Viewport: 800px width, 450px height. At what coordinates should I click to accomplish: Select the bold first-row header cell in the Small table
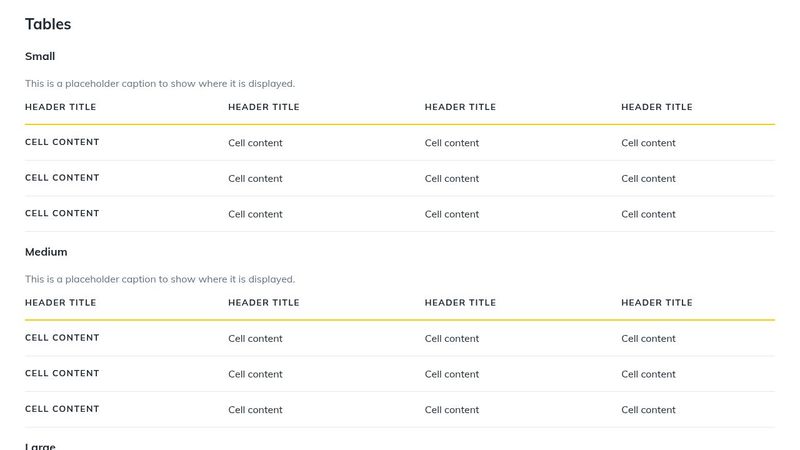pos(62,142)
